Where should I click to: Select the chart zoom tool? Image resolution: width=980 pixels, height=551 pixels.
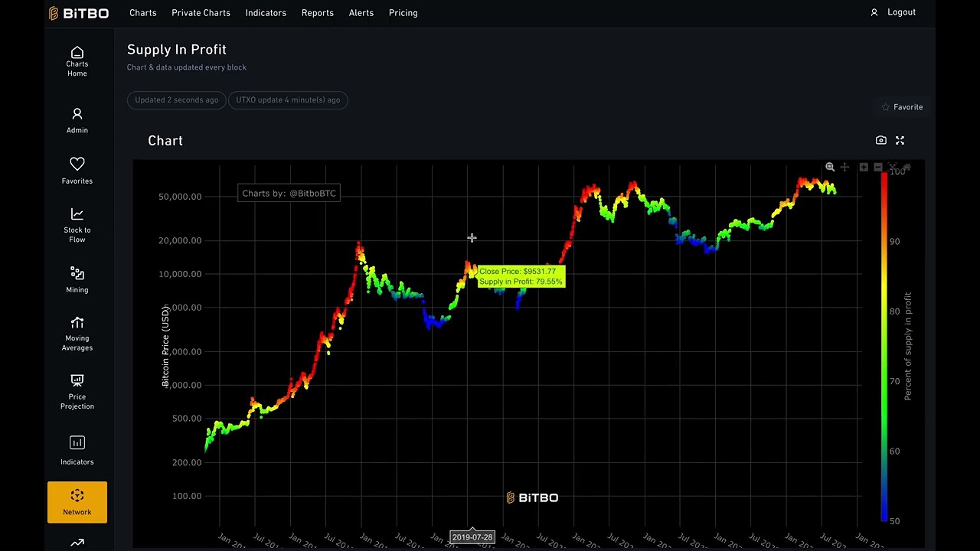(830, 167)
